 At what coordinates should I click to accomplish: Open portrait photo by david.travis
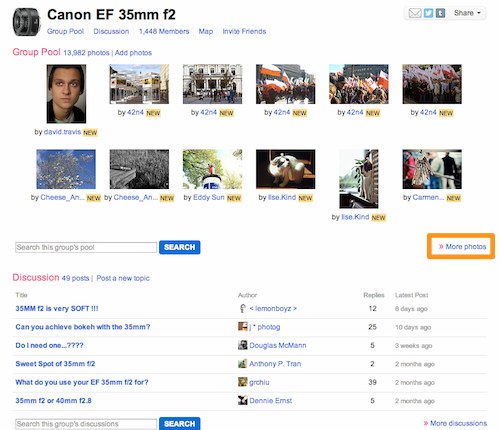[x=66, y=94]
